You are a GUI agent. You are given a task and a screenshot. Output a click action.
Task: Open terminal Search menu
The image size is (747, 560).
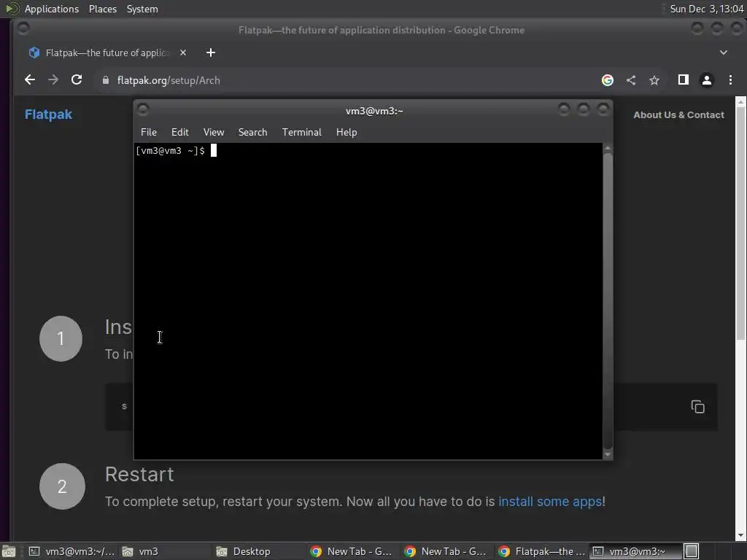[x=252, y=133]
